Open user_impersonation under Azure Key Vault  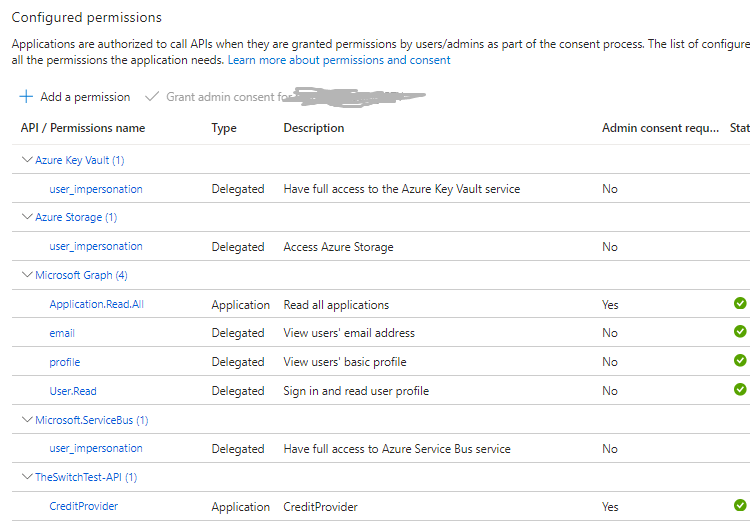point(96,189)
